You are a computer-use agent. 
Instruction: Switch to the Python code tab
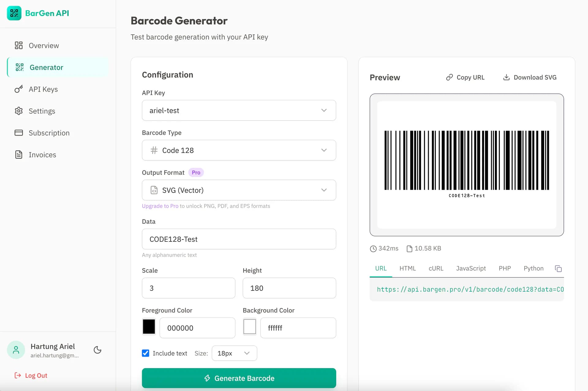533,268
